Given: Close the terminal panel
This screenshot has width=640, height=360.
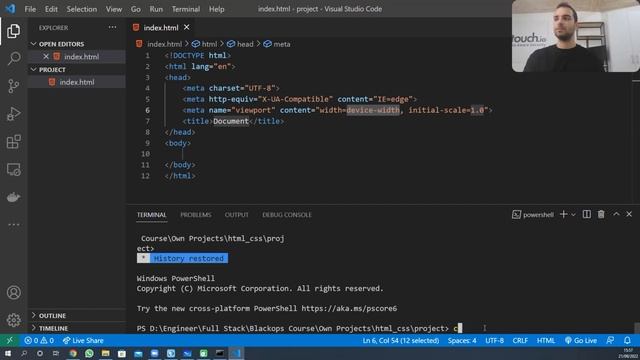Looking at the screenshot, I should (x=629, y=214).
